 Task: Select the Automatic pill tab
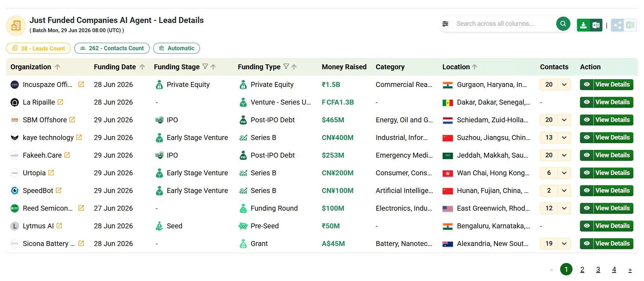point(177,48)
